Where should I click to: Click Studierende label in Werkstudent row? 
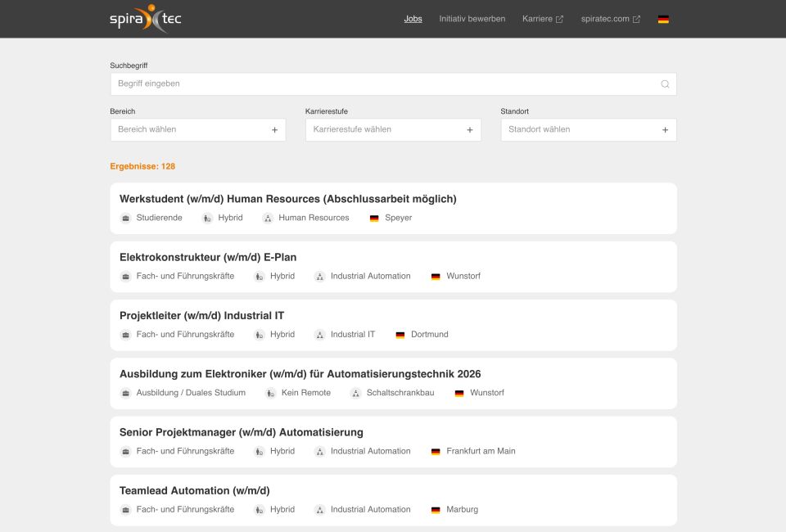160,218
